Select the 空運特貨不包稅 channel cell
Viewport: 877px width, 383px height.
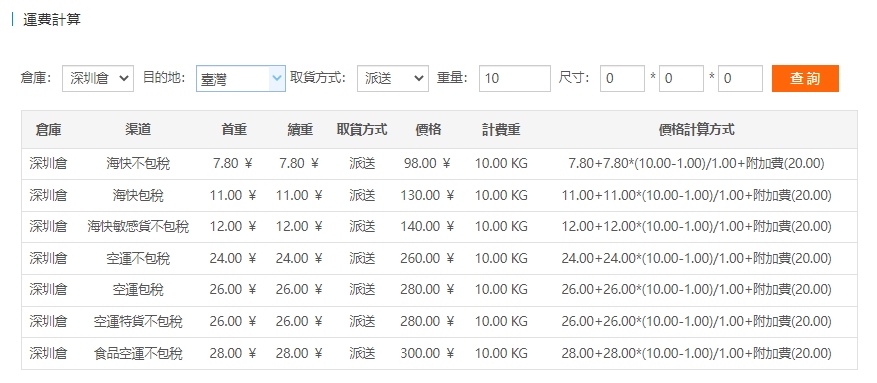click(138, 322)
